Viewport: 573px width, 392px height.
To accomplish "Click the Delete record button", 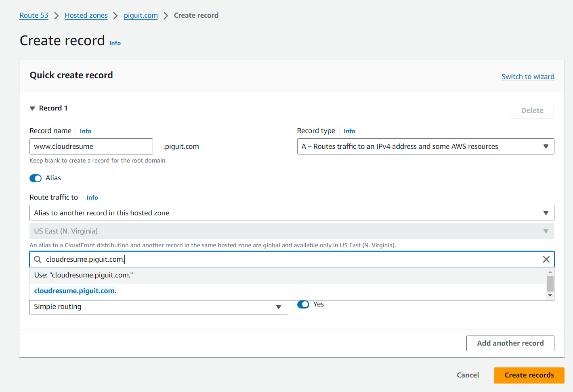I will 532,111.
